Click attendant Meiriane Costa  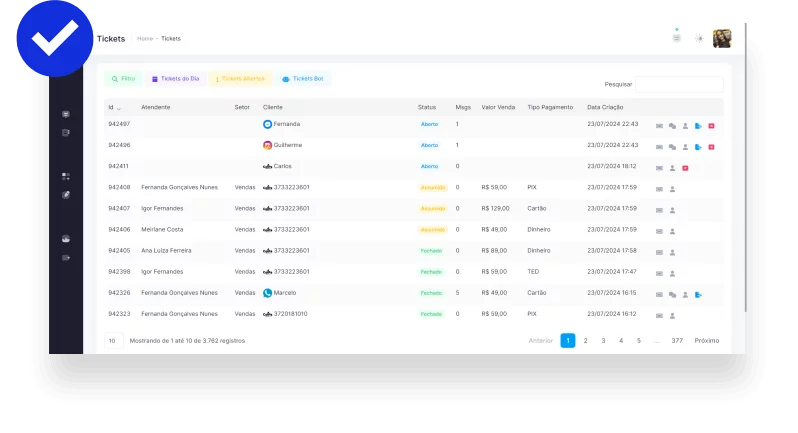pyautogui.click(x=162, y=229)
